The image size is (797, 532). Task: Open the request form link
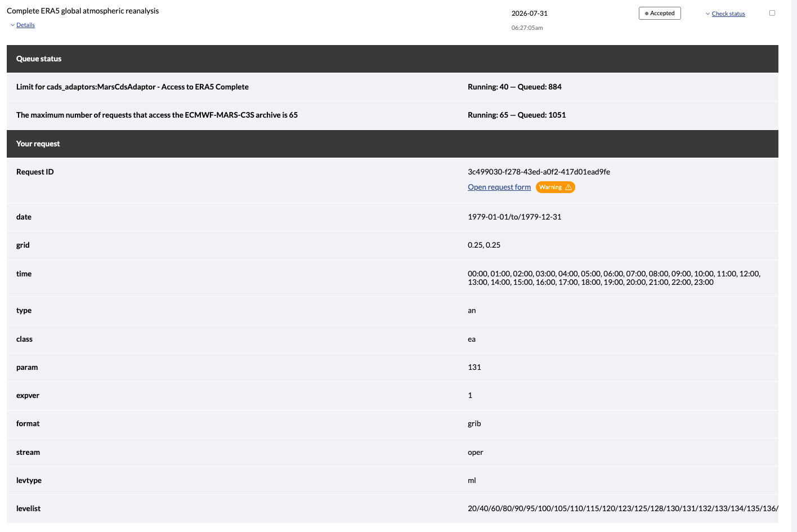coord(499,187)
